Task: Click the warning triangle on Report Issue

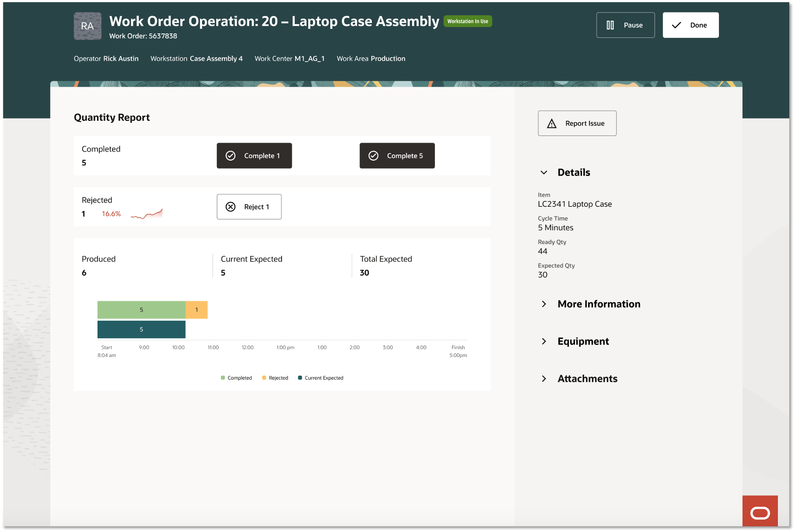Action: (x=552, y=123)
